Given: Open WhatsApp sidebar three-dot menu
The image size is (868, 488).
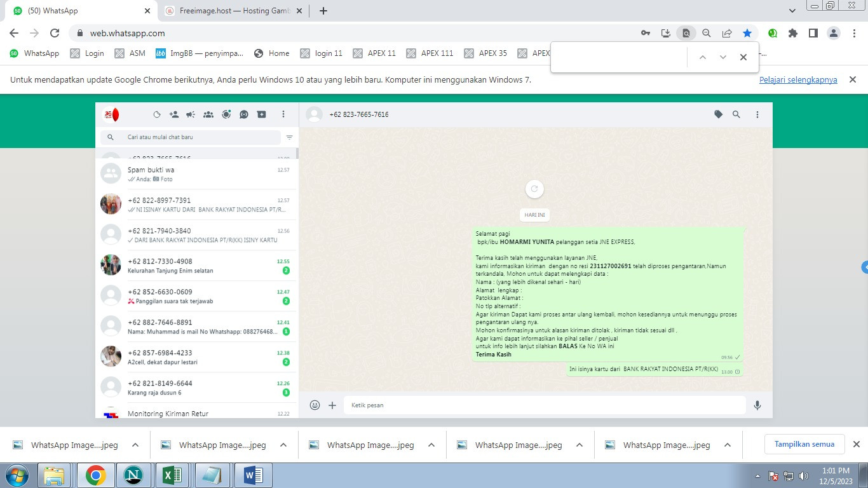Looking at the screenshot, I should 283,114.
